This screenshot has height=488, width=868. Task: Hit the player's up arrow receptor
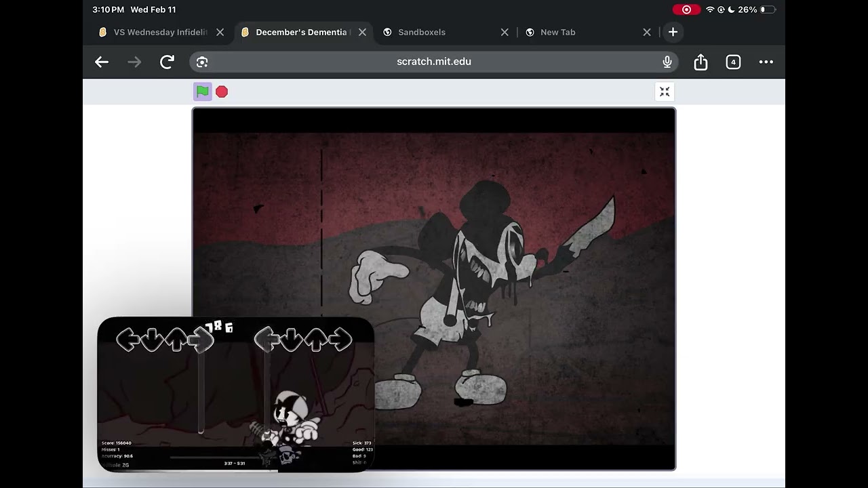315,339
